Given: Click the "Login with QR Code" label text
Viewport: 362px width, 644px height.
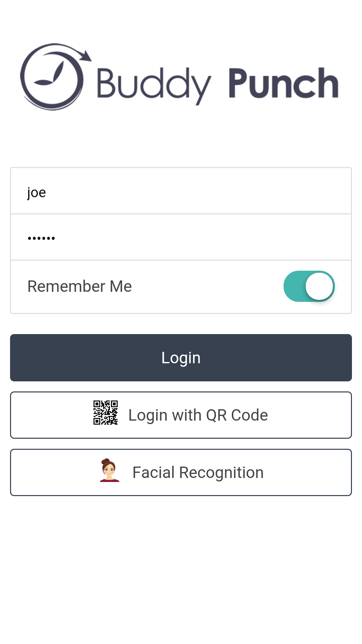Looking at the screenshot, I should tap(198, 415).
